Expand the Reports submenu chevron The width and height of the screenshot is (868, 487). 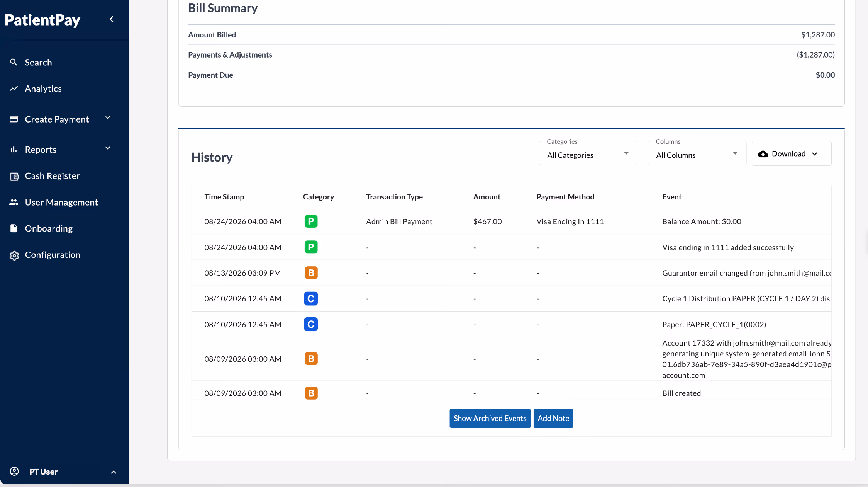pyautogui.click(x=108, y=148)
